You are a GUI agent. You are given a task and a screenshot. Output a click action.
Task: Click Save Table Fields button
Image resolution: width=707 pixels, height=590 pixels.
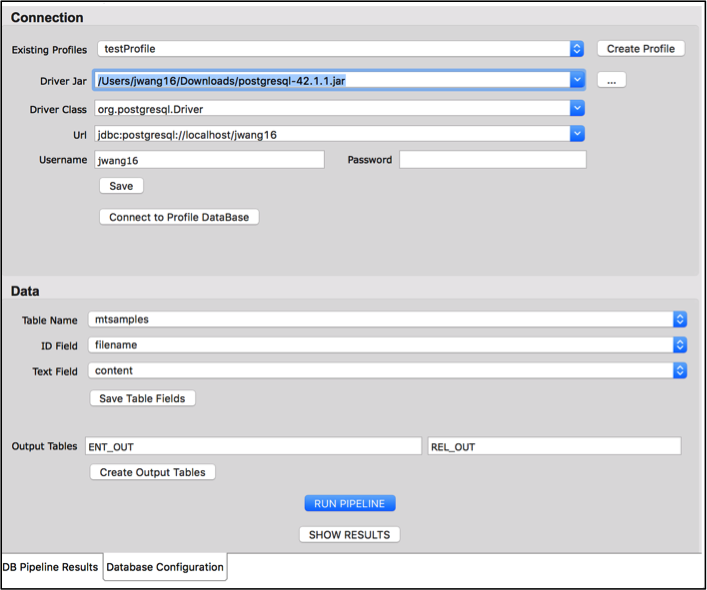click(x=143, y=398)
